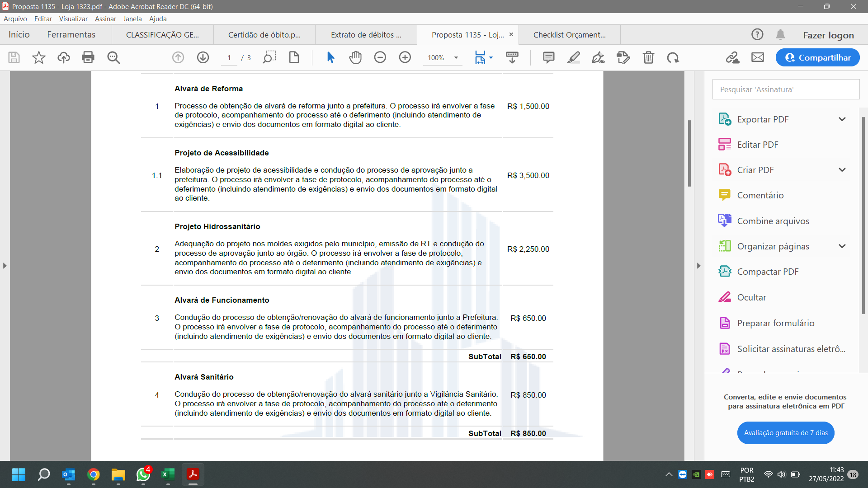Screen dimensions: 868x488
Task: Print the document
Action: tap(88, 57)
